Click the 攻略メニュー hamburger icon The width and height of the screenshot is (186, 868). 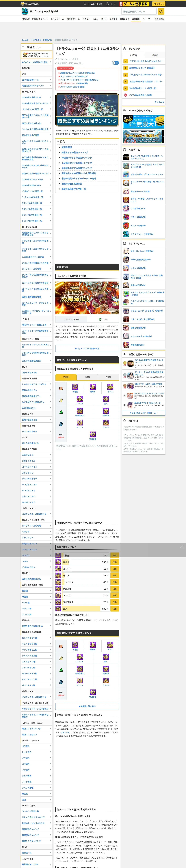point(23,47)
